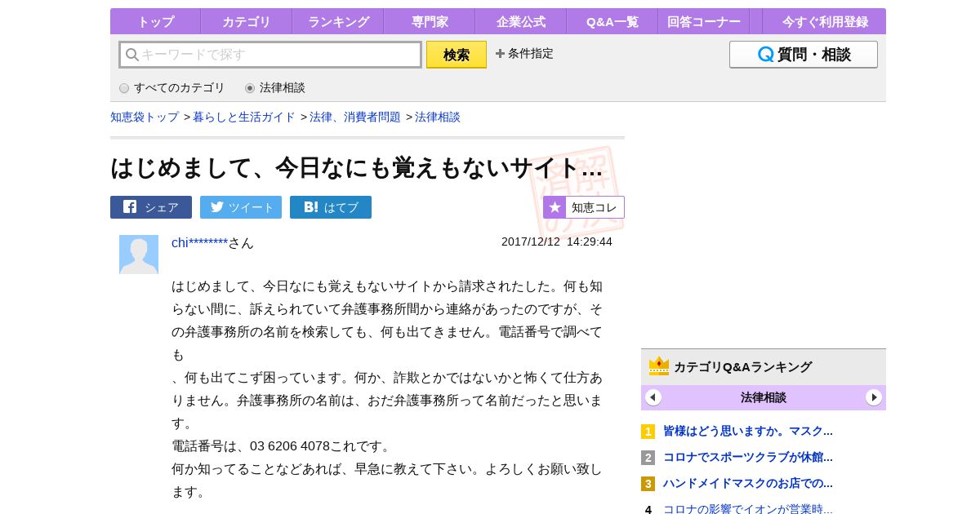The image size is (980, 514).
Task: Tweet the question via ツイート button
Action: 241,207
